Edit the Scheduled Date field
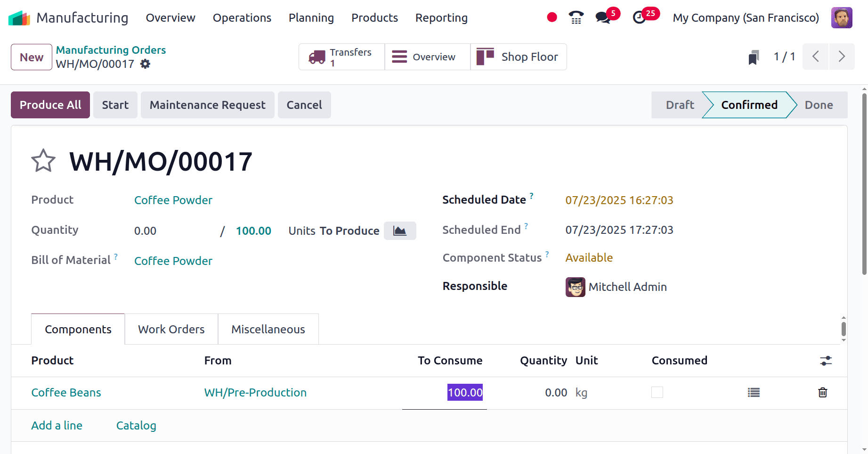This screenshot has width=868, height=454. click(x=619, y=200)
